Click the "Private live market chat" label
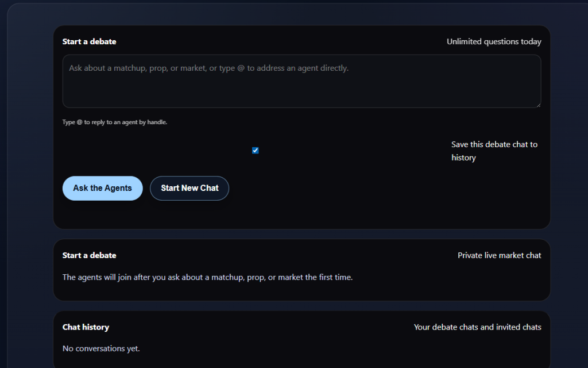Screen dimensions: 588x368 tap(499, 255)
